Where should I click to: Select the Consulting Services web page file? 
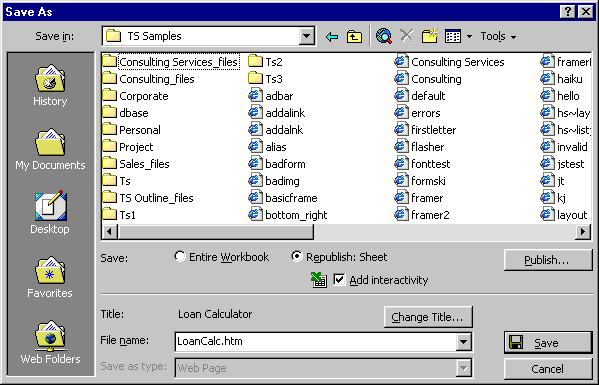pos(449,62)
